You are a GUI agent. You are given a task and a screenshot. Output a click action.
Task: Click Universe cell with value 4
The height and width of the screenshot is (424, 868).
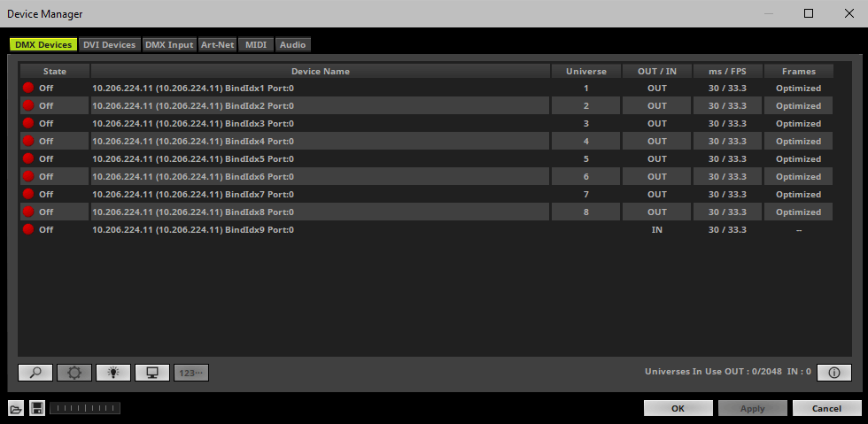[585, 141]
